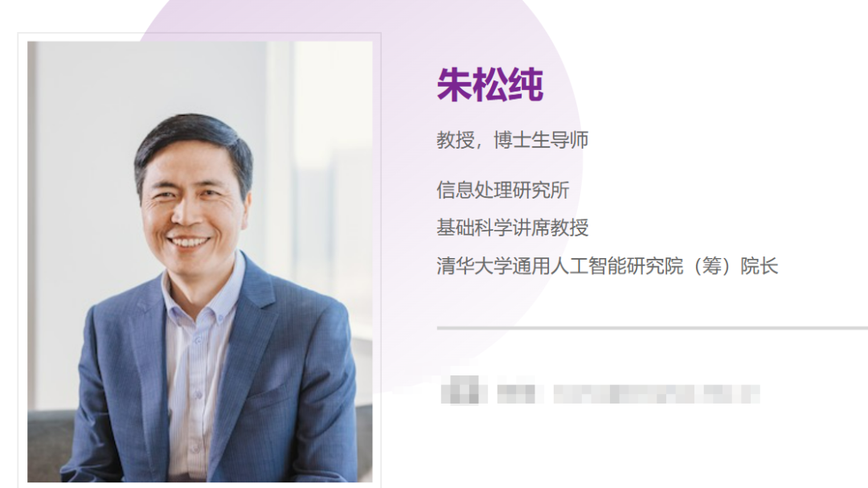
Task: Click the name heading 朱松纯
Action: [x=490, y=84]
